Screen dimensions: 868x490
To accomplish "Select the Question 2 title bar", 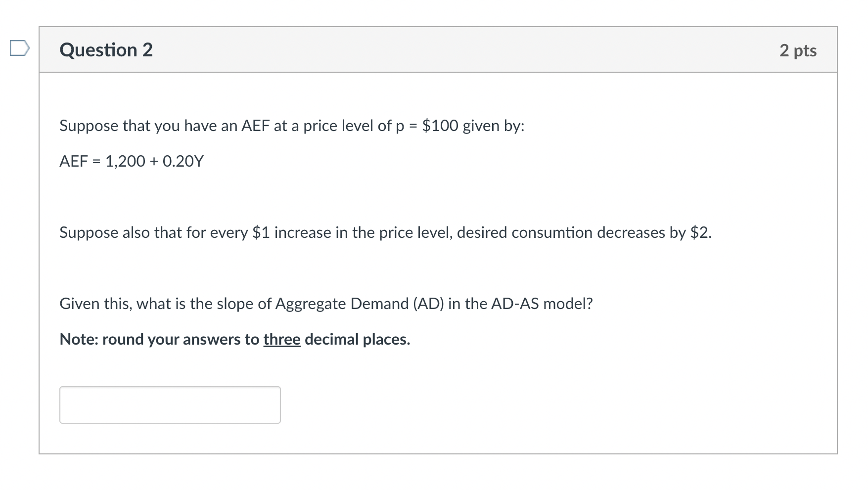I will click(x=106, y=49).
